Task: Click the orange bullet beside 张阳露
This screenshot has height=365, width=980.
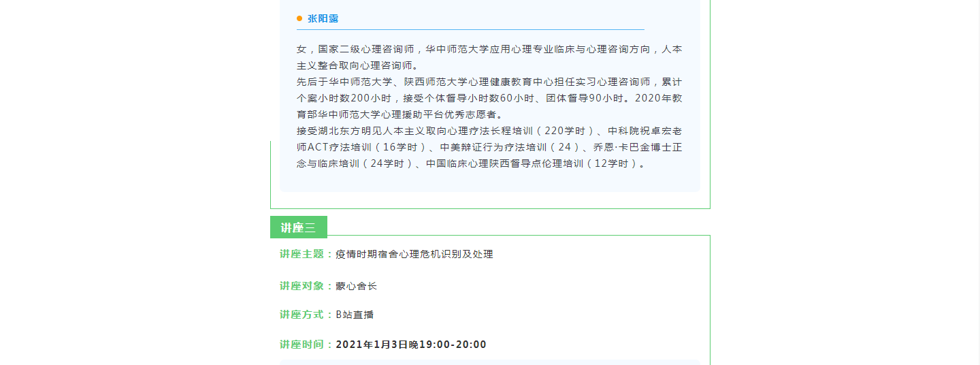Action: tap(299, 18)
